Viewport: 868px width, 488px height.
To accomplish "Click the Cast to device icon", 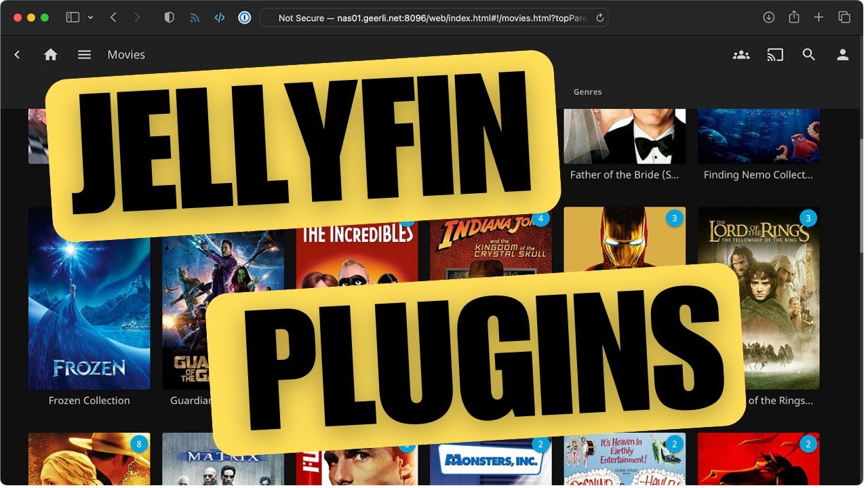I will tap(775, 55).
